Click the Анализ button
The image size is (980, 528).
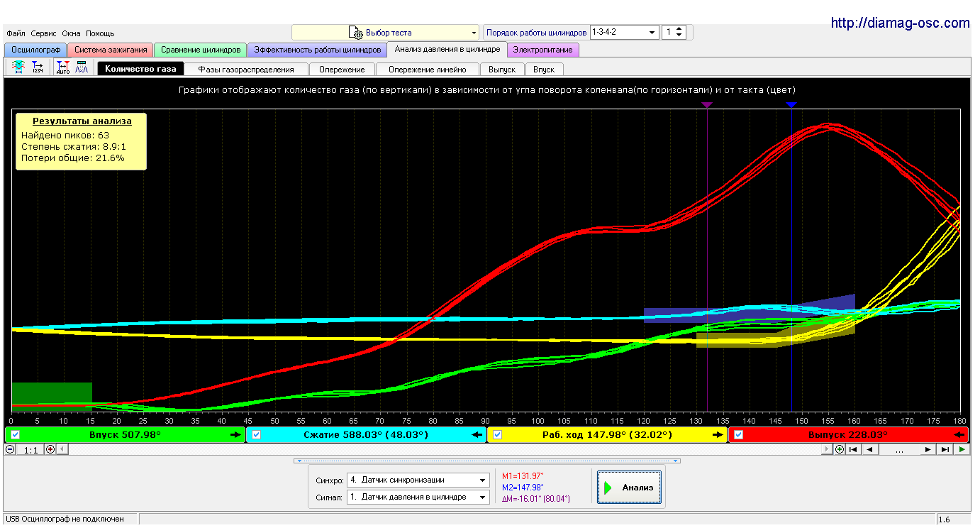[x=630, y=488]
